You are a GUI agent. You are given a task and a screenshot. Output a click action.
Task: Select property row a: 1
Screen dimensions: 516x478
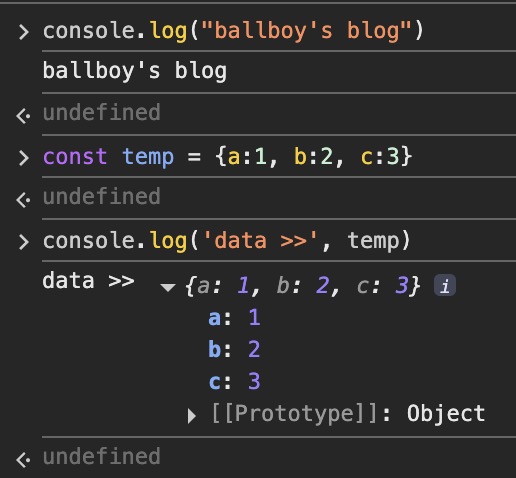click(x=234, y=317)
